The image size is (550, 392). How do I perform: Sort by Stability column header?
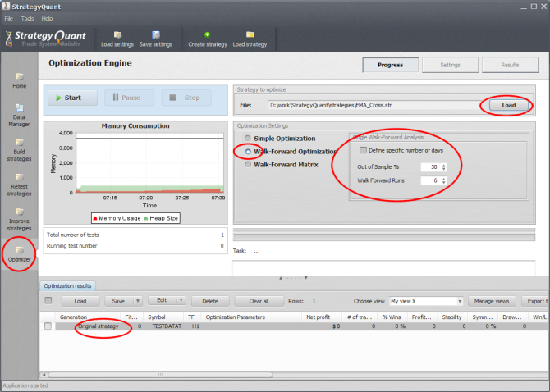[451, 317]
